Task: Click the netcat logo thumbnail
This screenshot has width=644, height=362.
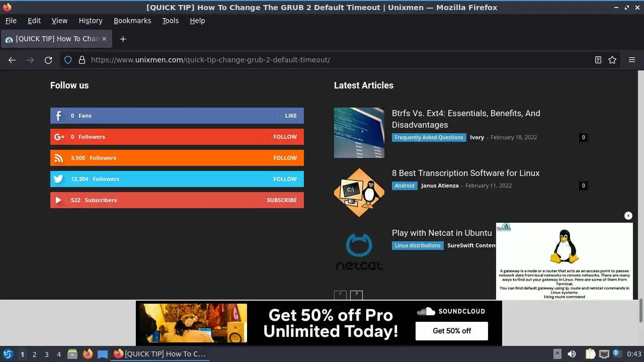Action: coord(359,252)
